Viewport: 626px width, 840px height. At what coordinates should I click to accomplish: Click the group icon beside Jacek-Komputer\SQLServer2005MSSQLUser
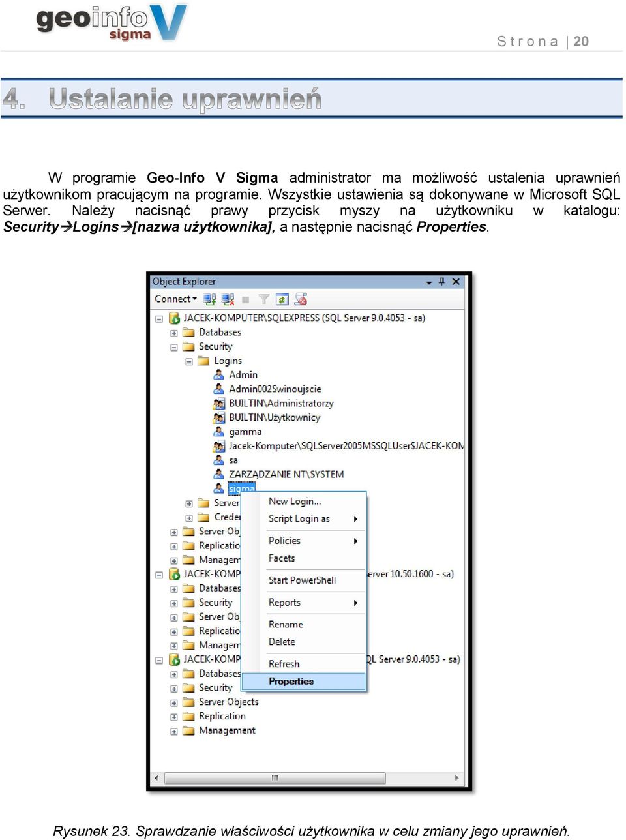(x=219, y=446)
